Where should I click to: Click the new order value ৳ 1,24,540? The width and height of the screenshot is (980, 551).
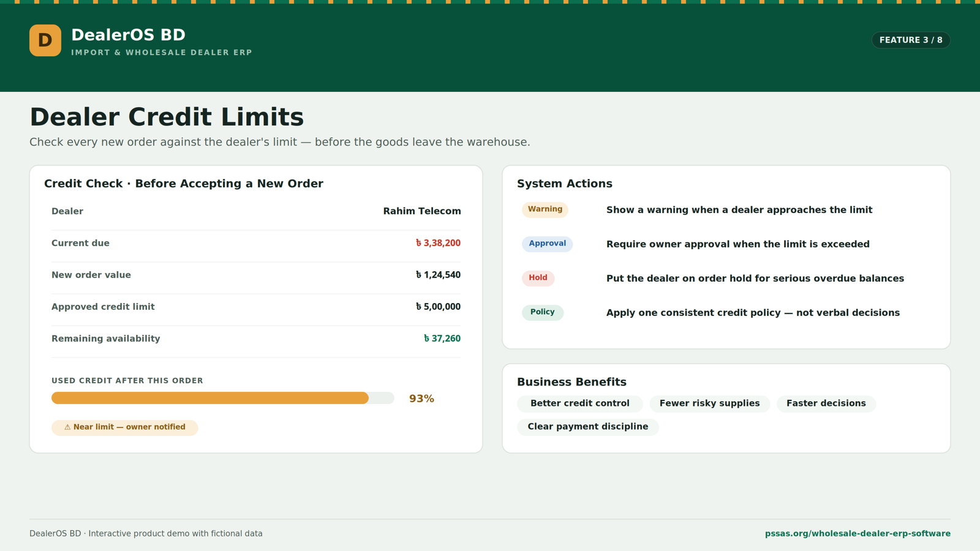[438, 275]
